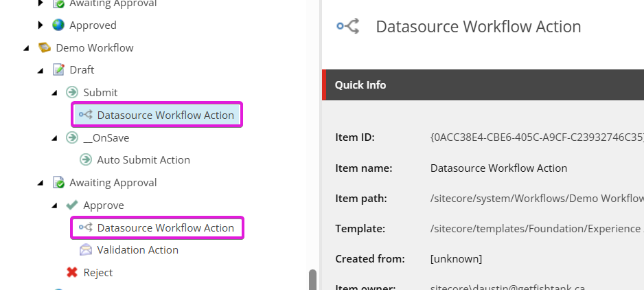
Task: Select the Demo Workflow tree item
Action: tap(95, 47)
